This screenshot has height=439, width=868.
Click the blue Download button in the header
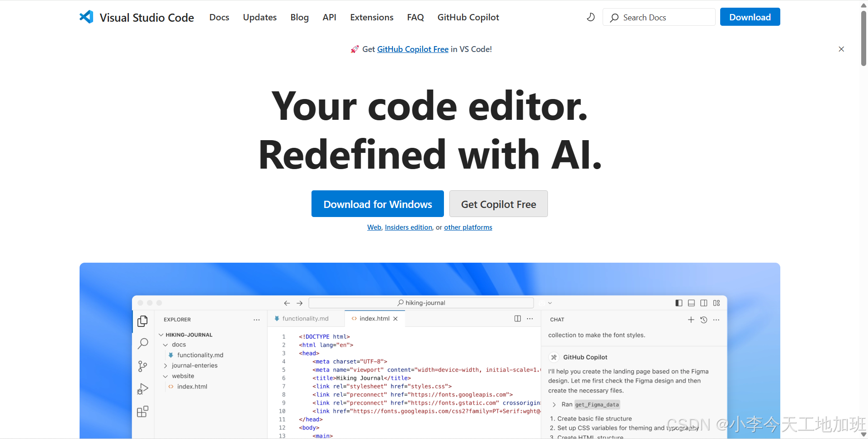pos(750,17)
